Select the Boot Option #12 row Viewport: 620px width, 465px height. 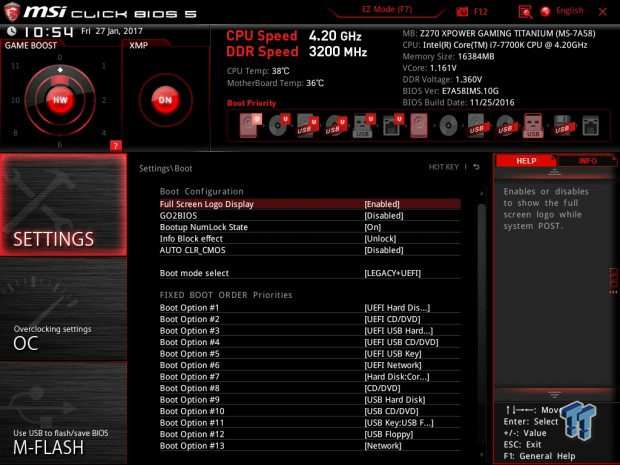[310, 434]
